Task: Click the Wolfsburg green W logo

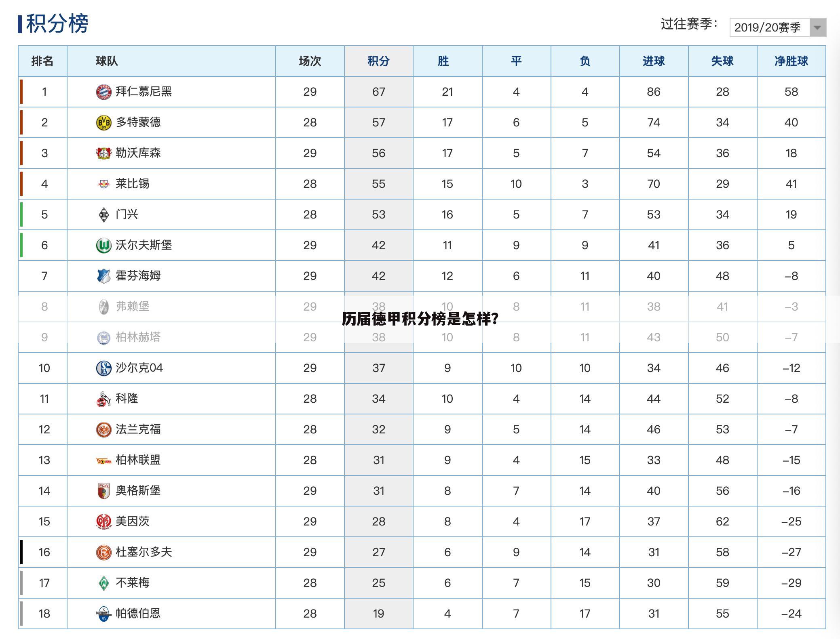Action: (x=103, y=246)
